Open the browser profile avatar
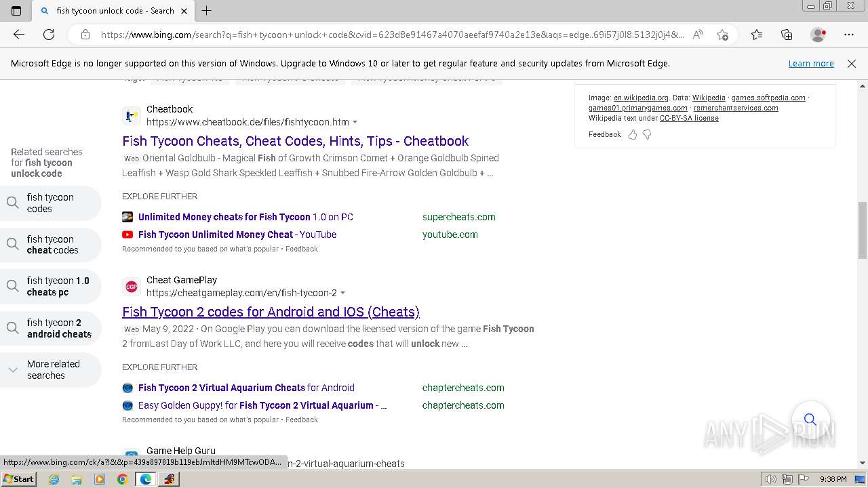Image resolution: width=868 pixels, height=488 pixels. (x=818, y=35)
